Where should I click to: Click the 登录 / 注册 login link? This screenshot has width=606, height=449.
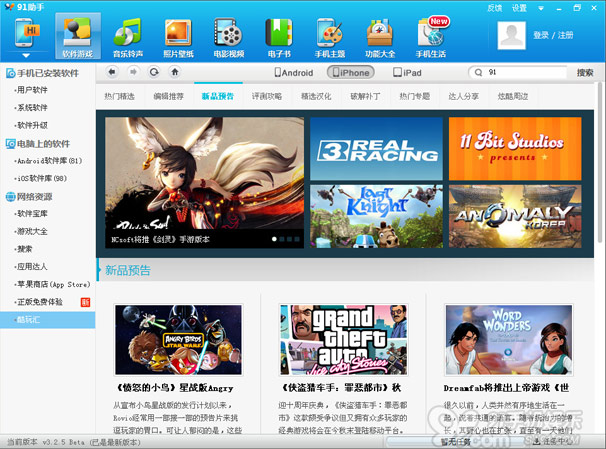pyautogui.click(x=555, y=35)
